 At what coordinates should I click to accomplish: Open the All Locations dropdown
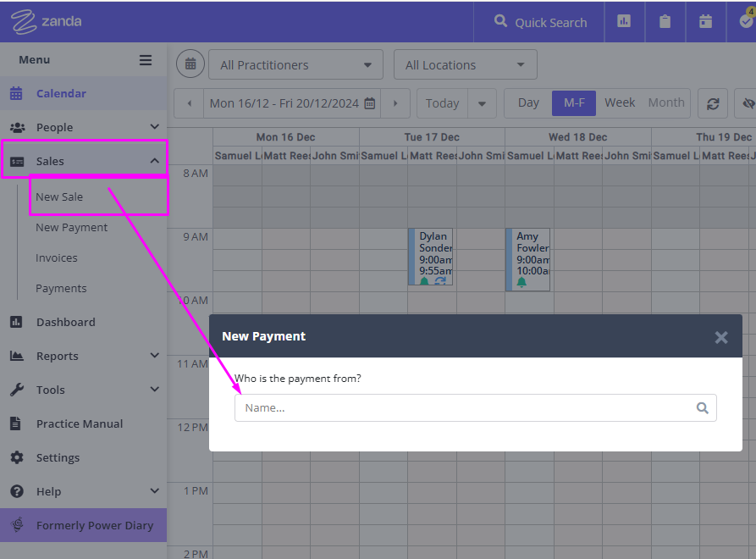466,64
